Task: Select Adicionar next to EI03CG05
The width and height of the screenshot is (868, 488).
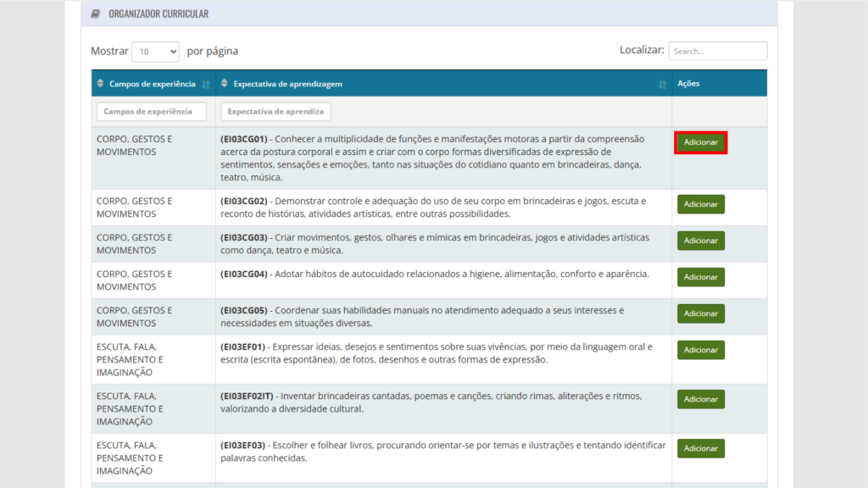Action: click(700, 313)
